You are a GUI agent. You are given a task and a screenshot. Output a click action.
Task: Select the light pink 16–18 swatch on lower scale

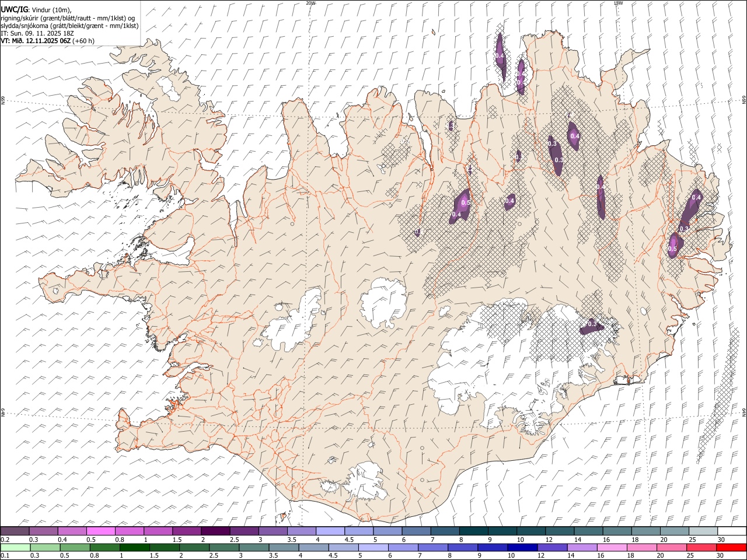(x=612, y=548)
